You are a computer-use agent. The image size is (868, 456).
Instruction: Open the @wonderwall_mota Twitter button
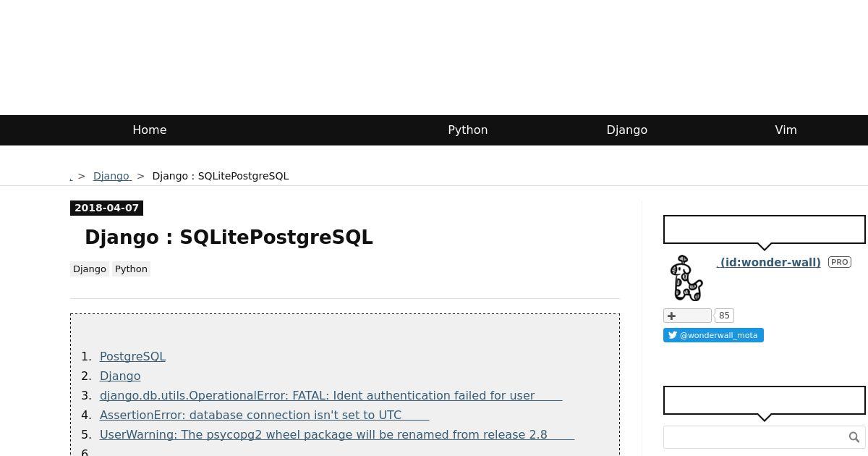[x=713, y=335]
